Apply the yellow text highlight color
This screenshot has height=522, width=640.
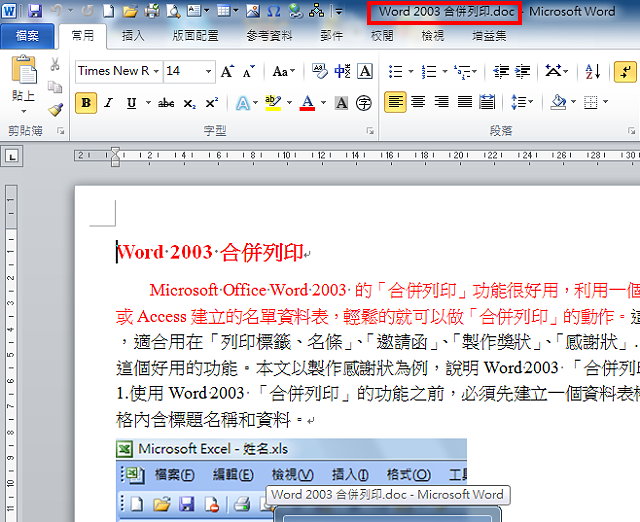pos(273,103)
